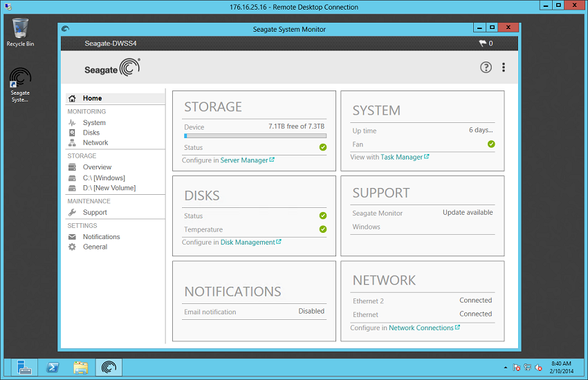Click the D:\ [New Volume] drive icon

[x=72, y=188]
